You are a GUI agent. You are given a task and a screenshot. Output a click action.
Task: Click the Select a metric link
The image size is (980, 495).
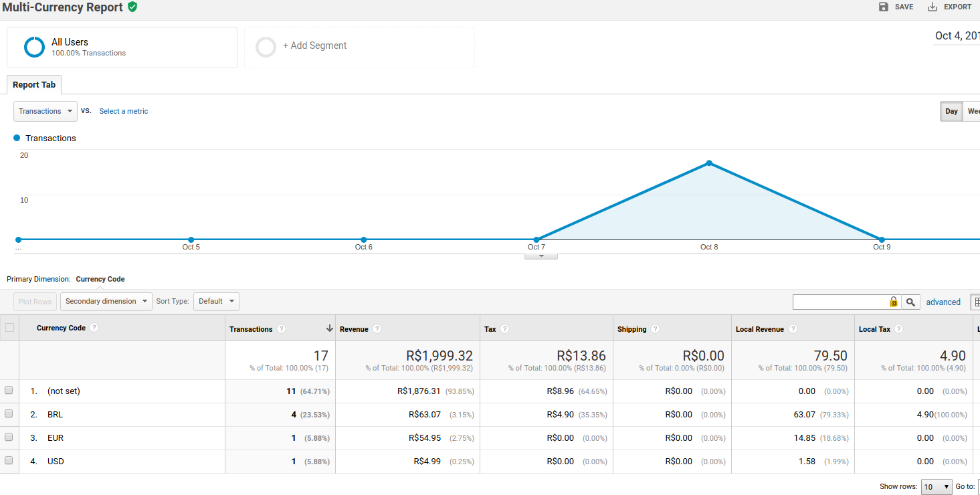coord(124,111)
